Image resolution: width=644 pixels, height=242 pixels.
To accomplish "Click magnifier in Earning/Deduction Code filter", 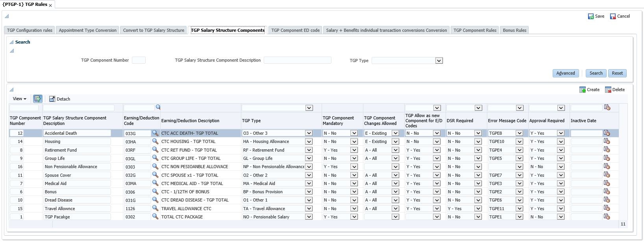I will tap(158, 107).
